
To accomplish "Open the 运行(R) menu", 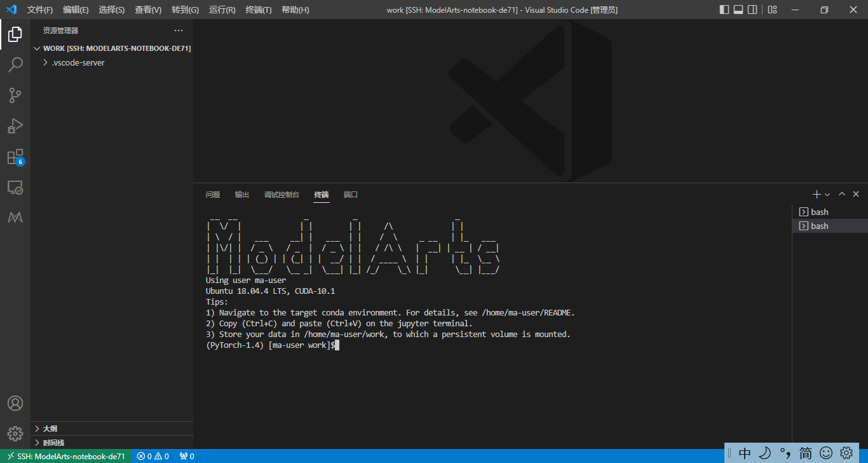I will point(222,10).
